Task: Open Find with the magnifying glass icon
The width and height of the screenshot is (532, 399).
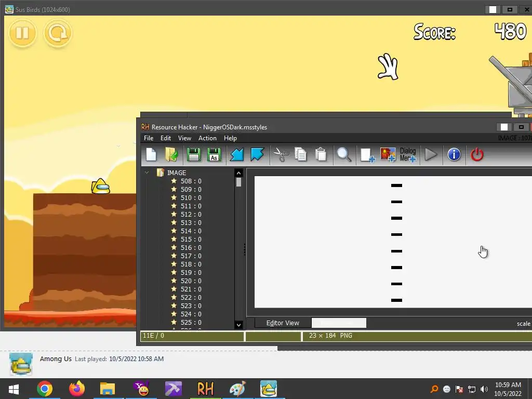Action: tap(344, 155)
